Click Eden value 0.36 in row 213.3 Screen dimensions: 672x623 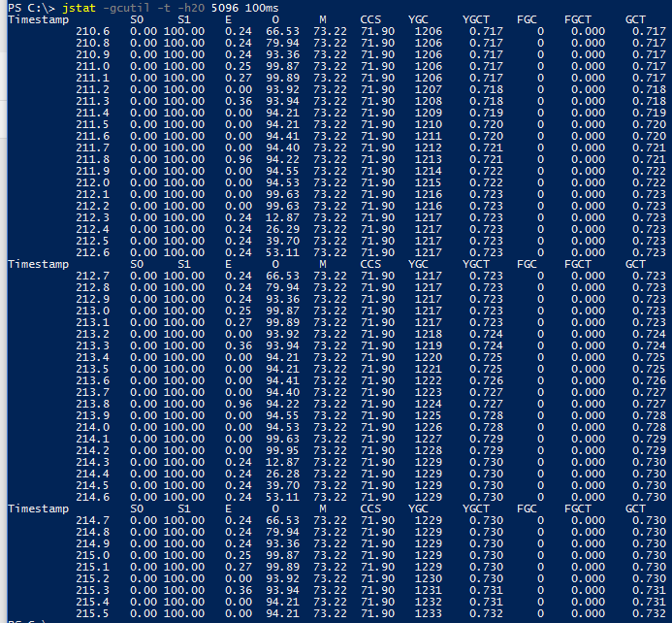(x=239, y=345)
